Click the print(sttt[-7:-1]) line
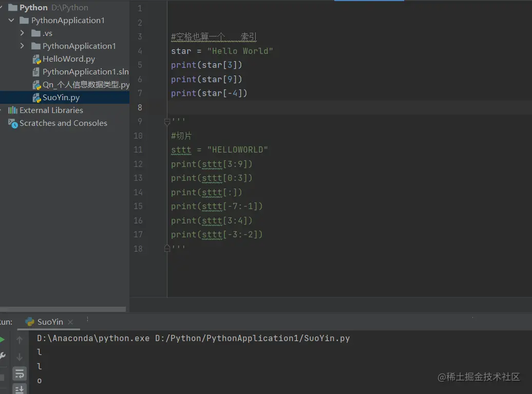The height and width of the screenshot is (394, 532). pos(217,207)
